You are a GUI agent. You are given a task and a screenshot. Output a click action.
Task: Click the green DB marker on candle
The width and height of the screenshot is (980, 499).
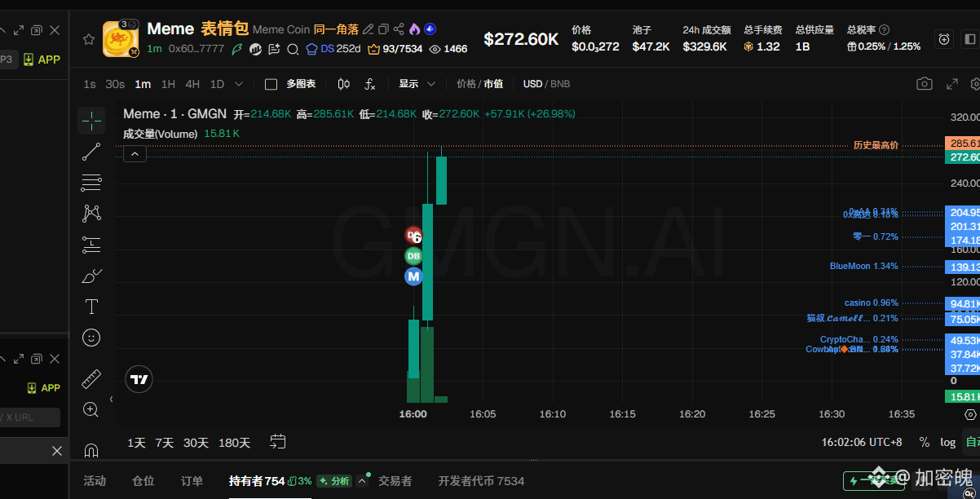pyautogui.click(x=413, y=256)
